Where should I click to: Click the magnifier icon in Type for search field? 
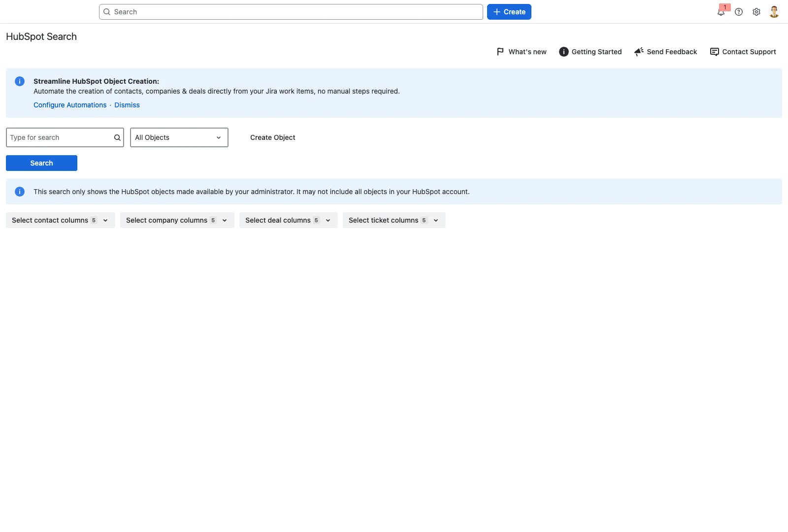click(117, 137)
